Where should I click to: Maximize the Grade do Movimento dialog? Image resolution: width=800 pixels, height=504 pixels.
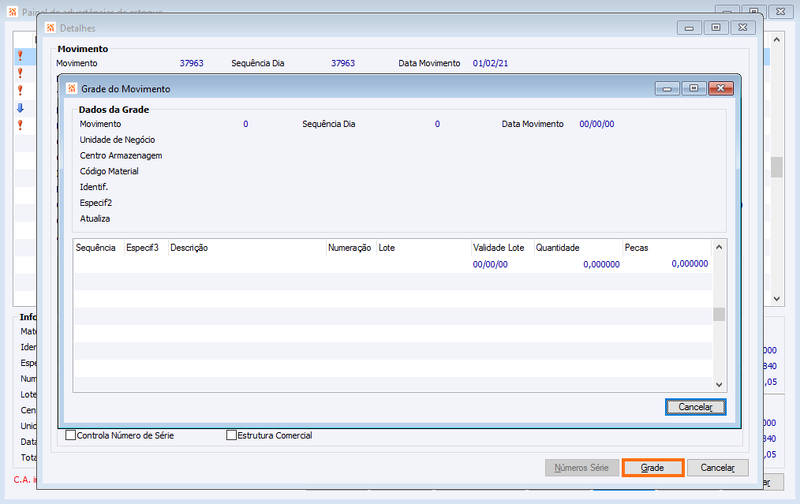694,88
